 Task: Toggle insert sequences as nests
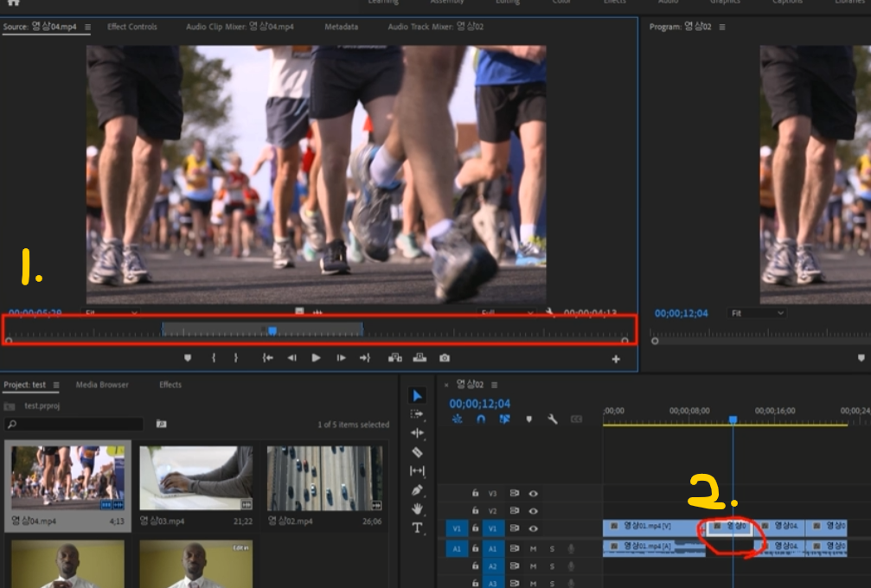pyautogui.click(x=458, y=419)
